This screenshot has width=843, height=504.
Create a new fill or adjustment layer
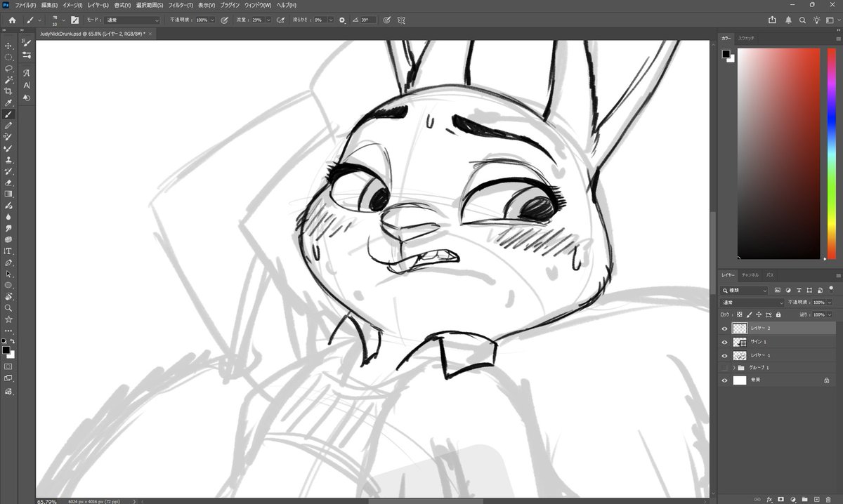[x=792, y=499]
